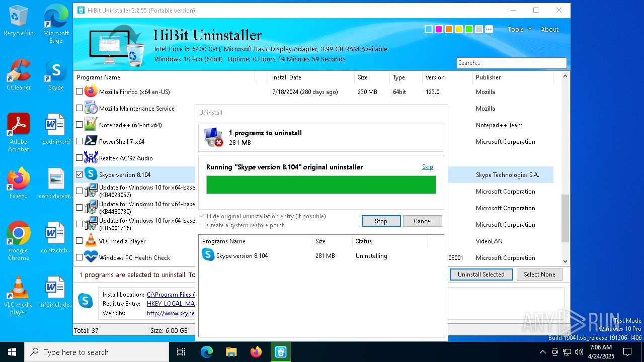Open Install Location path link

pyautogui.click(x=171, y=295)
